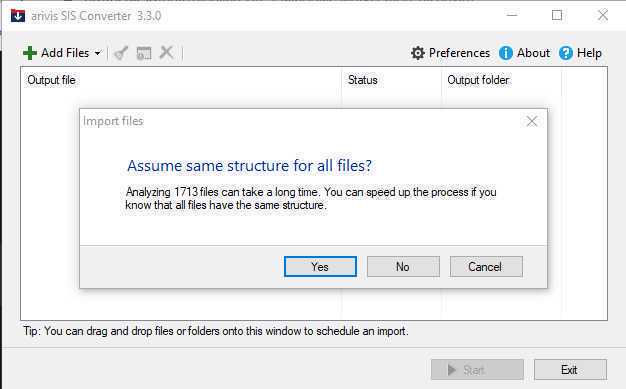Click the arivis SIS Converter app icon

coord(18,16)
